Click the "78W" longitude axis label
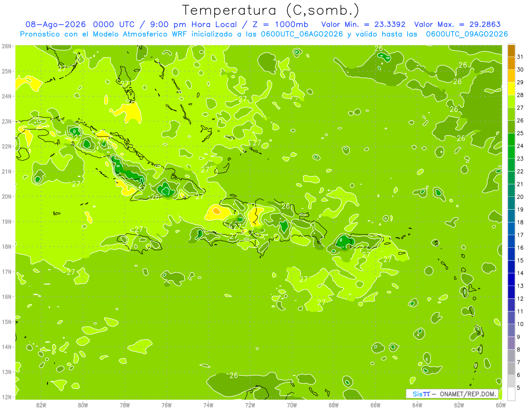Screen dimensions: 532x411 pos(125,404)
